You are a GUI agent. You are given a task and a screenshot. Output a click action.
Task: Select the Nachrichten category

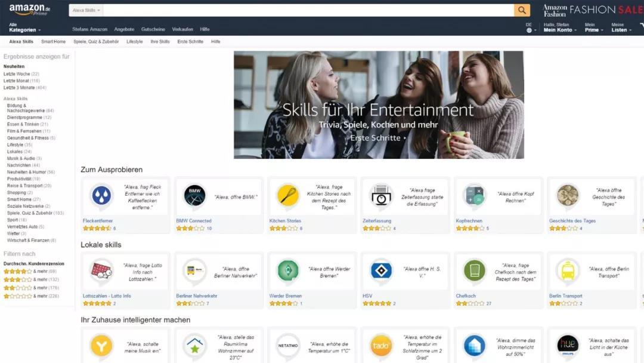coord(23,165)
